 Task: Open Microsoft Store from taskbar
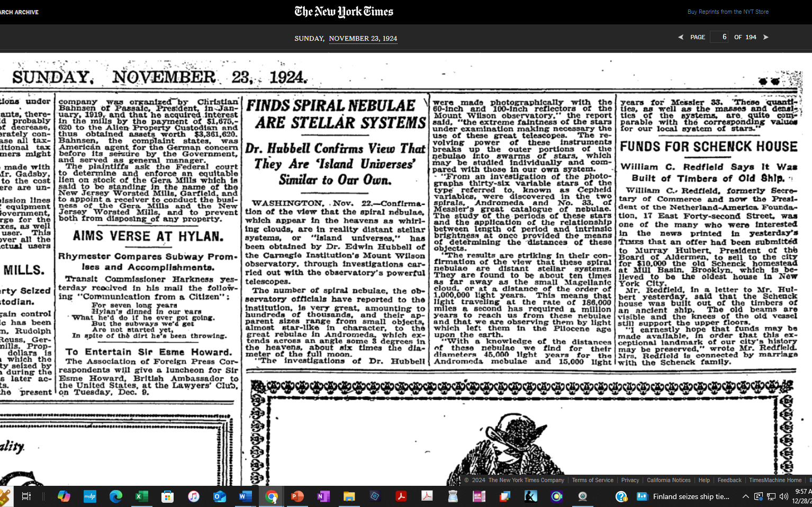pos(168,496)
